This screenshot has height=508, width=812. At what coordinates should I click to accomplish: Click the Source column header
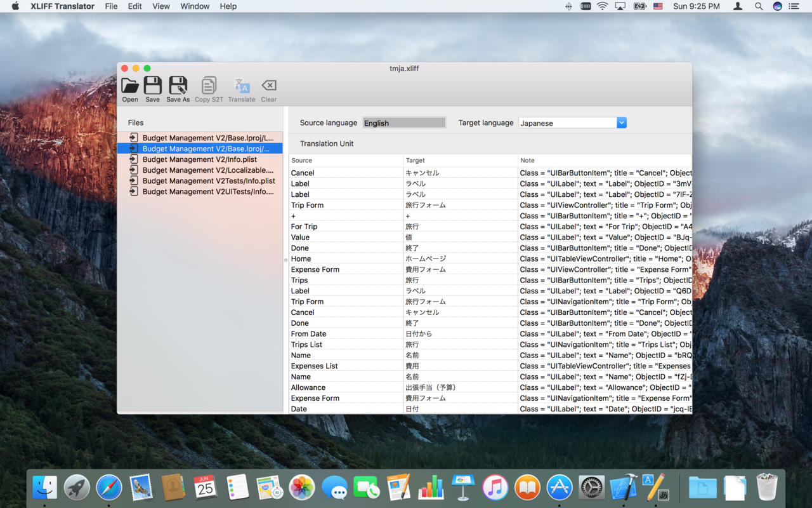point(346,161)
